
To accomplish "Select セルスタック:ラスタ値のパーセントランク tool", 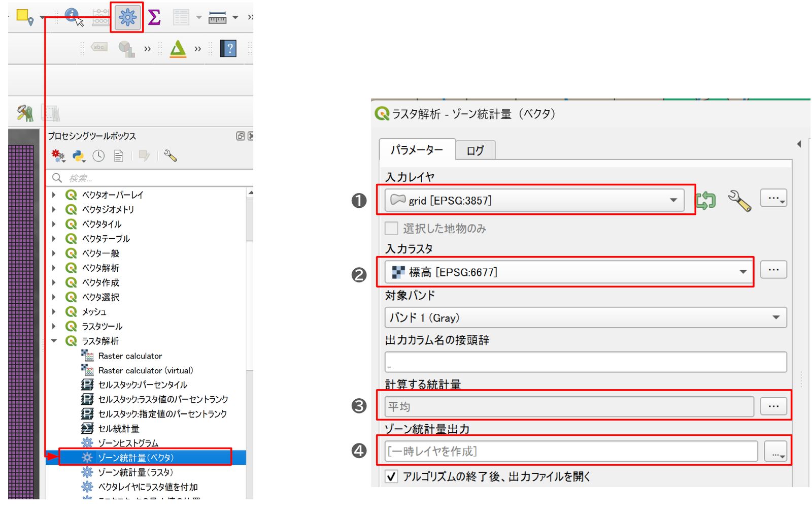I will pos(163,399).
